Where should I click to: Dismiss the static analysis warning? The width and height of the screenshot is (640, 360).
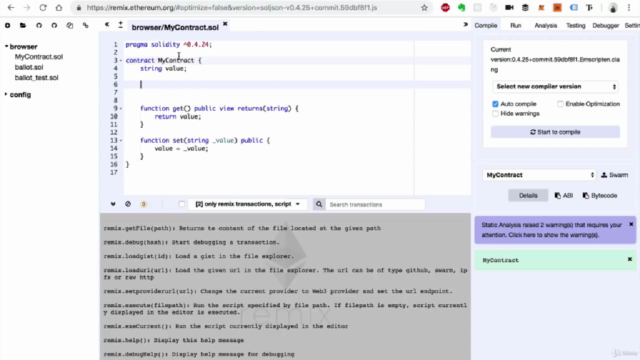pyautogui.click(x=631, y=224)
